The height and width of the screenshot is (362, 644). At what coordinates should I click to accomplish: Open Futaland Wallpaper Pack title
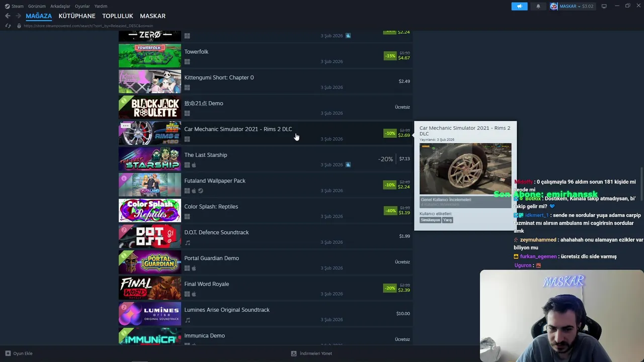tap(215, 180)
